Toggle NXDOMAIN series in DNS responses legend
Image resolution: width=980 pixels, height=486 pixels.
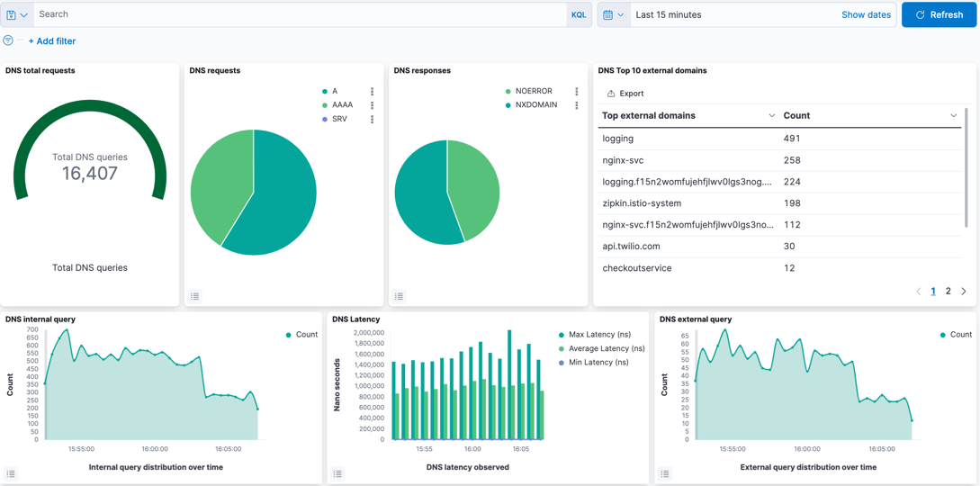(535, 105)
